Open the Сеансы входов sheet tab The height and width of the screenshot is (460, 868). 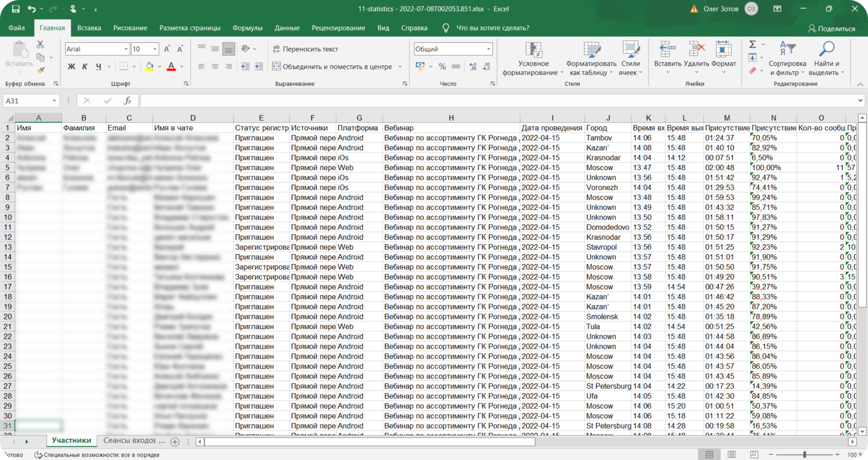point(134,440)
